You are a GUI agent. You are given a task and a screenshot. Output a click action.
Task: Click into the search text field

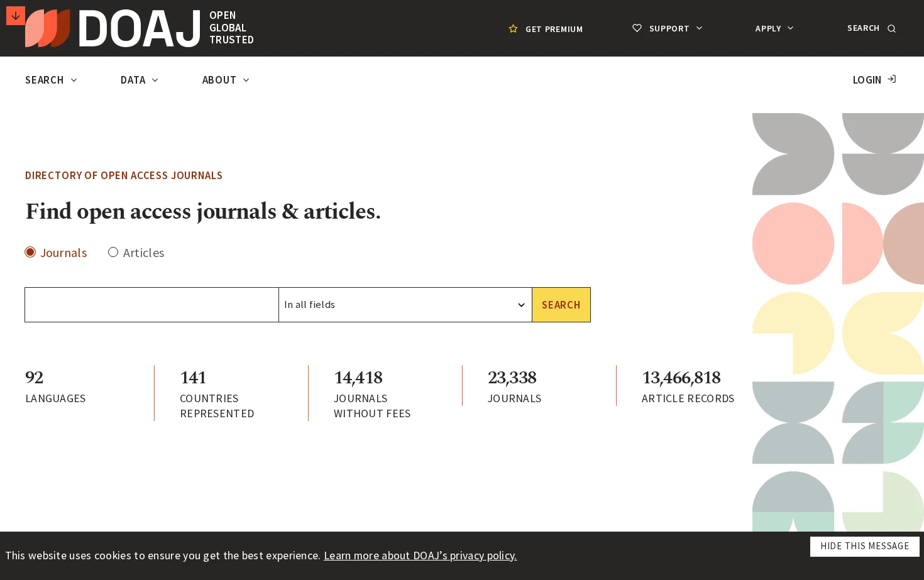point(151,305)
